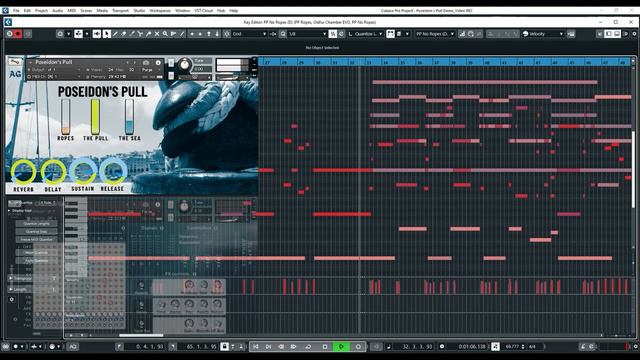Screen dimensions: 640x360
Task: Toggle Acoustic Feedback speaker icon
Action: pyautogui.click(x=97, y=34)
